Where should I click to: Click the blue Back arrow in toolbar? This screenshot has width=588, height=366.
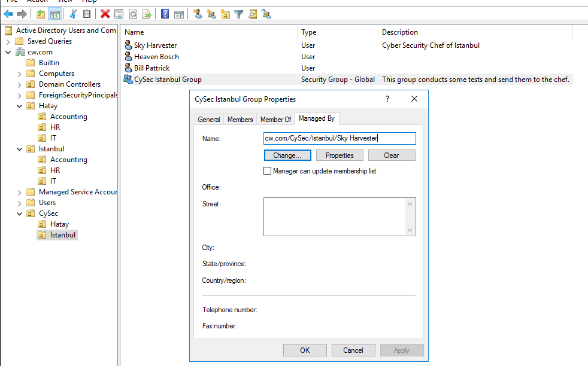tap(8, 14)
